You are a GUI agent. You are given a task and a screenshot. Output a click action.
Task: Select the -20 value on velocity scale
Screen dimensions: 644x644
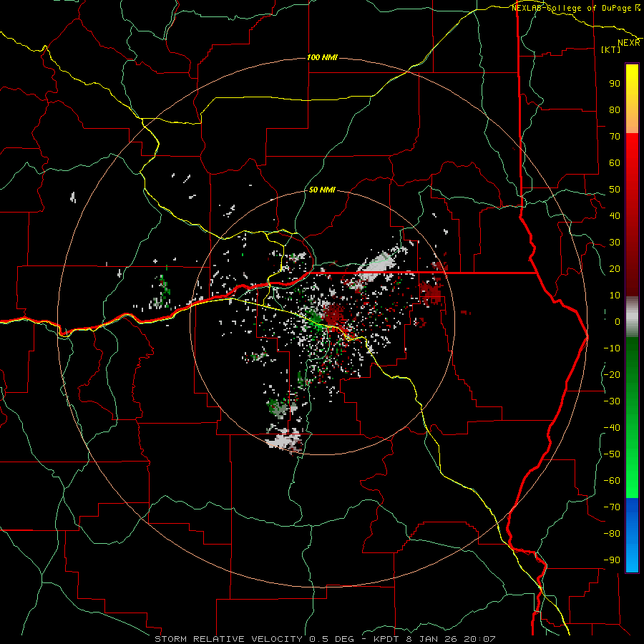pos(612,375)
